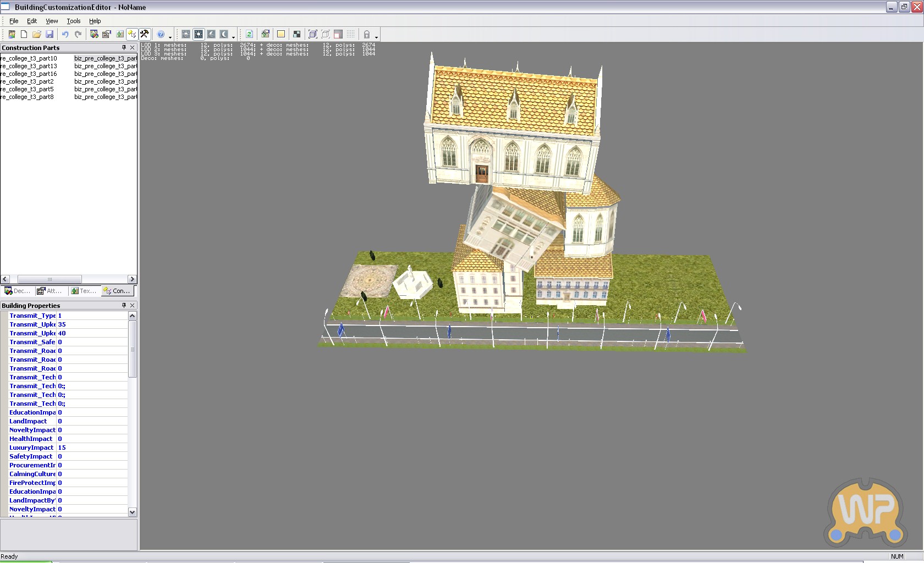This screenshot has width=924, height=563.
Task: Pin the Construction Parts panel
Action: [x=124, y=48]
